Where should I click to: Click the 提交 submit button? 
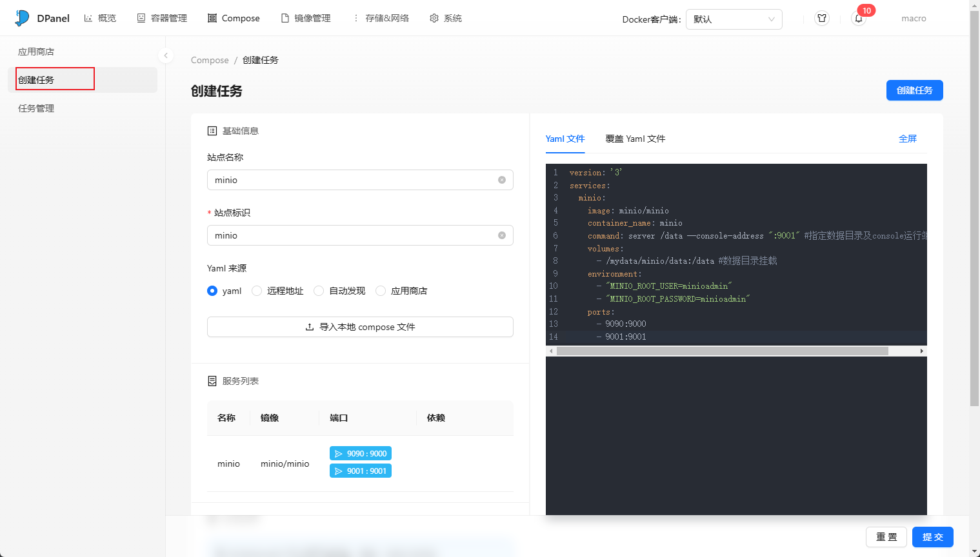(933, 537)
